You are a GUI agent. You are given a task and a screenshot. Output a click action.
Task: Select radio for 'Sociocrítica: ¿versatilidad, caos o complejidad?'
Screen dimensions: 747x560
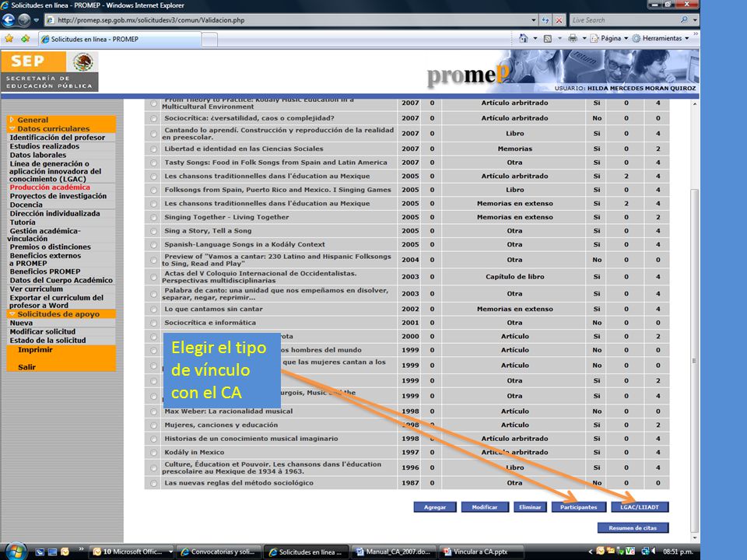coord(153,118)
